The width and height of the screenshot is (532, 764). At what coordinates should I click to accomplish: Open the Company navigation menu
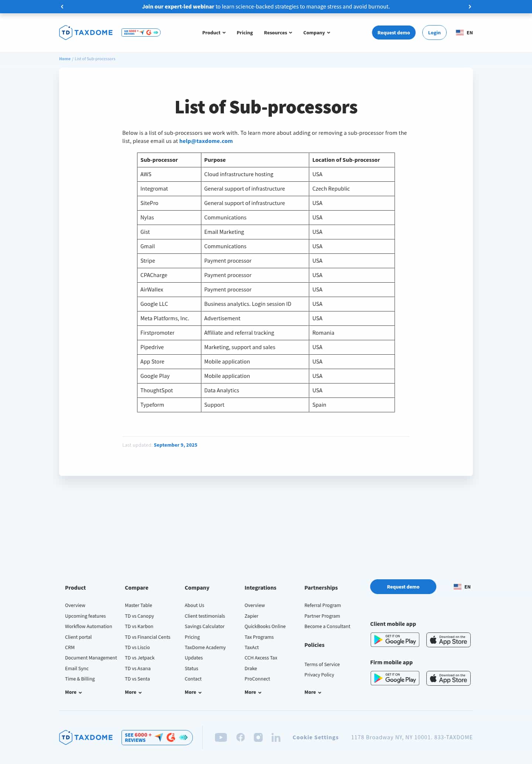[x=317, y=33]
